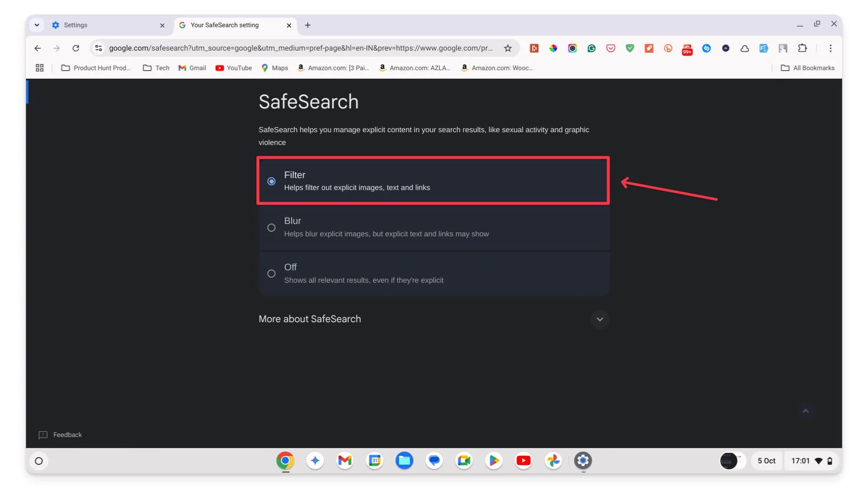
Task: Click the bookmark star icon
Action: click(508, 48)
